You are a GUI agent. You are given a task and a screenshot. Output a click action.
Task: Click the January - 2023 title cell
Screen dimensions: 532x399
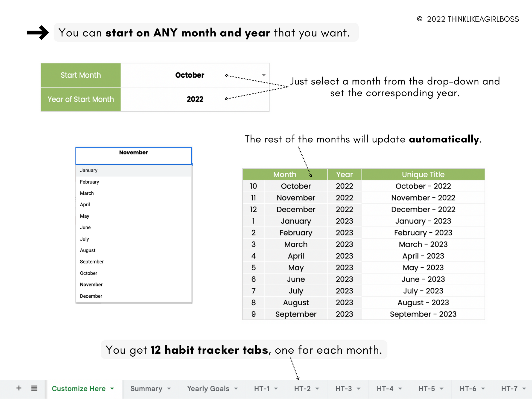[423, 221]
